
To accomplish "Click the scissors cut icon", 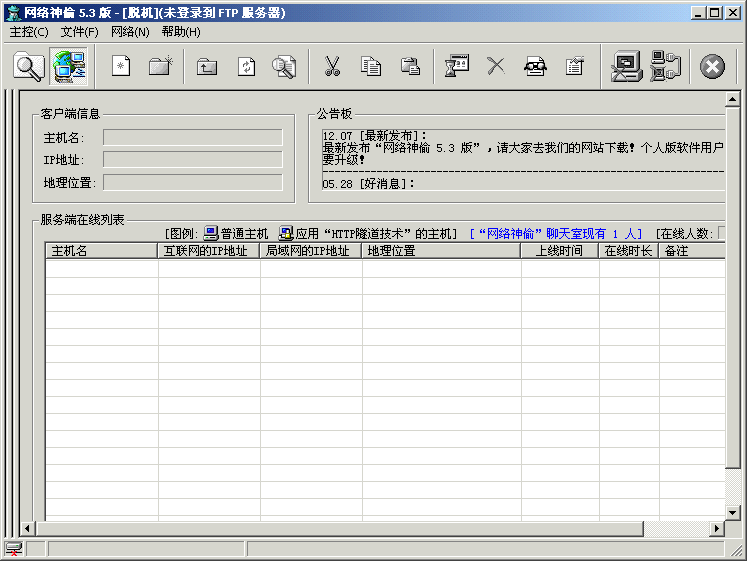I will tap(333, 67).
